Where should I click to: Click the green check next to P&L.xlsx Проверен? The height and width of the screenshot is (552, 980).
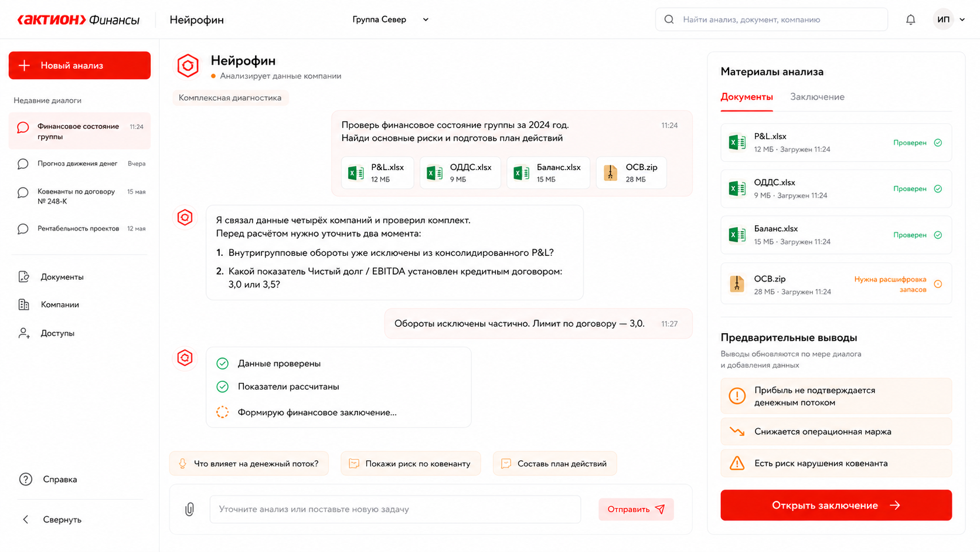coord(938,143)
